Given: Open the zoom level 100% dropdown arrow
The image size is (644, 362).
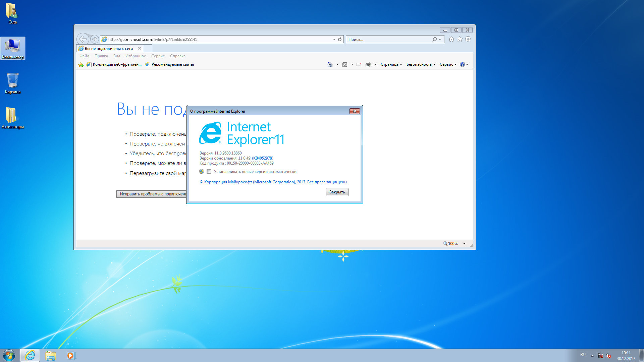Looking at the screenshot, I should tap(465, 244).
